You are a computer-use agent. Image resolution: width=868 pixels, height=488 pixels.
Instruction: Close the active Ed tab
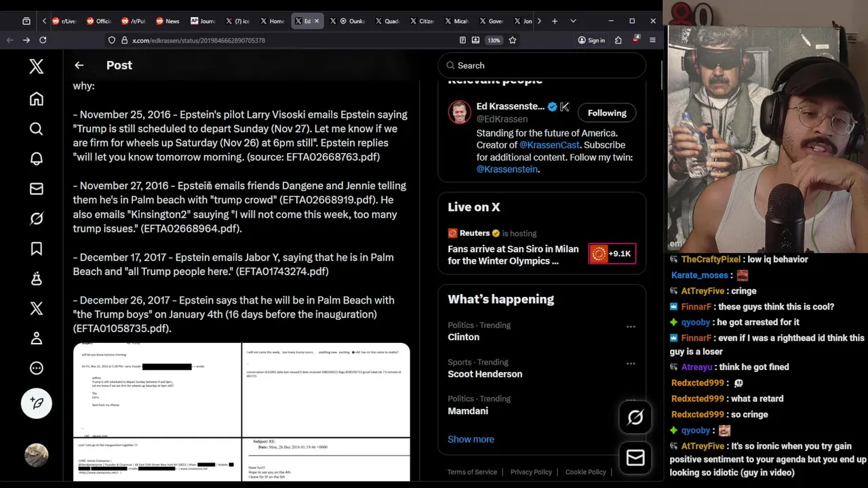316,21
